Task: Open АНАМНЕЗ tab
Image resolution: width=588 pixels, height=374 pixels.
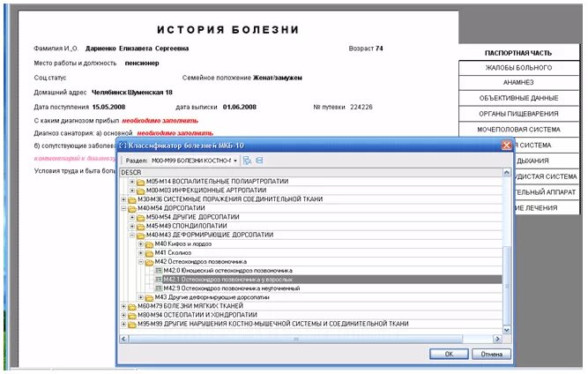Action: pos(518,83)
